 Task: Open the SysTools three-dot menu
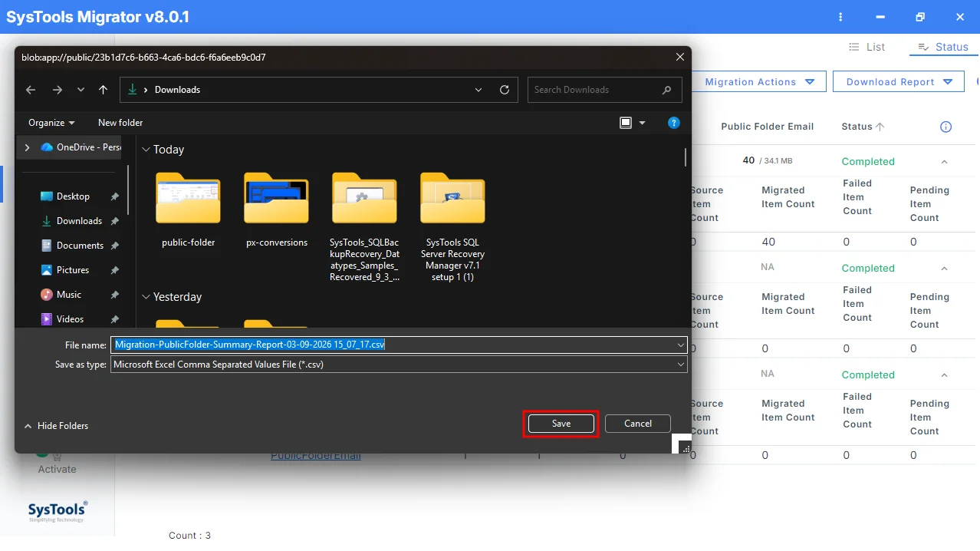point(840,17)
